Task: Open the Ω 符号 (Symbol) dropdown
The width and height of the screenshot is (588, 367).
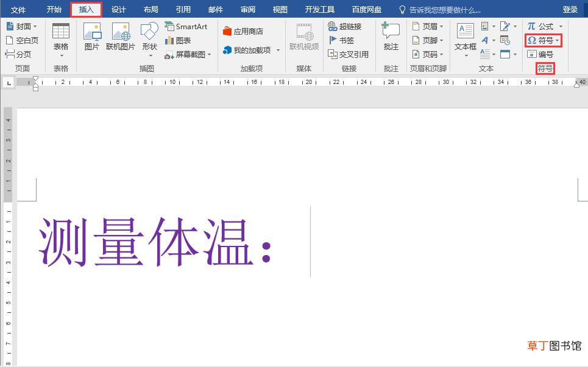Action: [544, 40]
